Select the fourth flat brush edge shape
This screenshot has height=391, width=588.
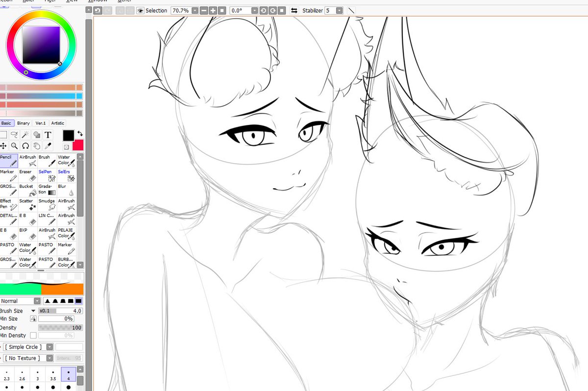[71, 301]
